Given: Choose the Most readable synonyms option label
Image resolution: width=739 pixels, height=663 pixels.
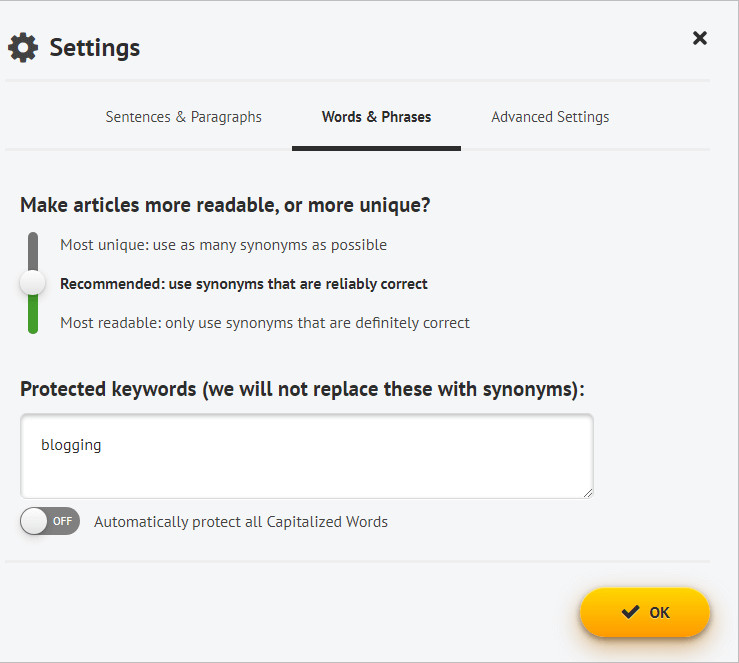Looking at the screenshot, I should 265,323.
